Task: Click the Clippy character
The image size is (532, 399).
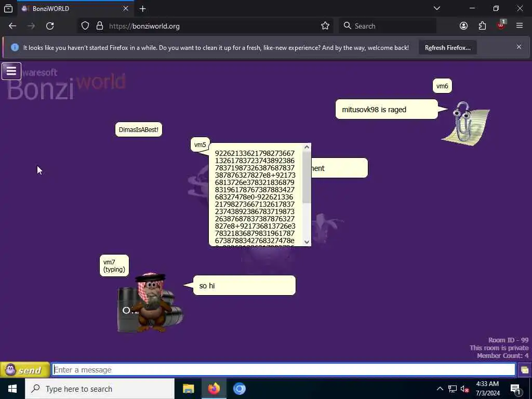Action: coord(466,123)
